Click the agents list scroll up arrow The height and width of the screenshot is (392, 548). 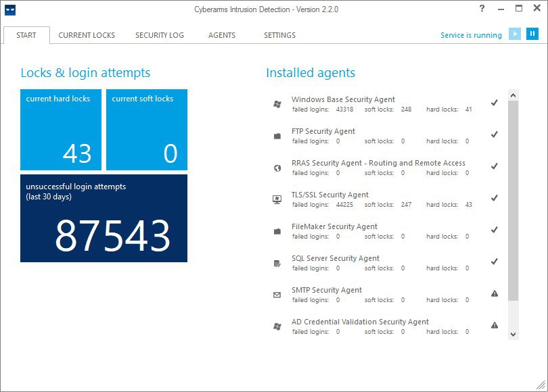tap(513, 95)
